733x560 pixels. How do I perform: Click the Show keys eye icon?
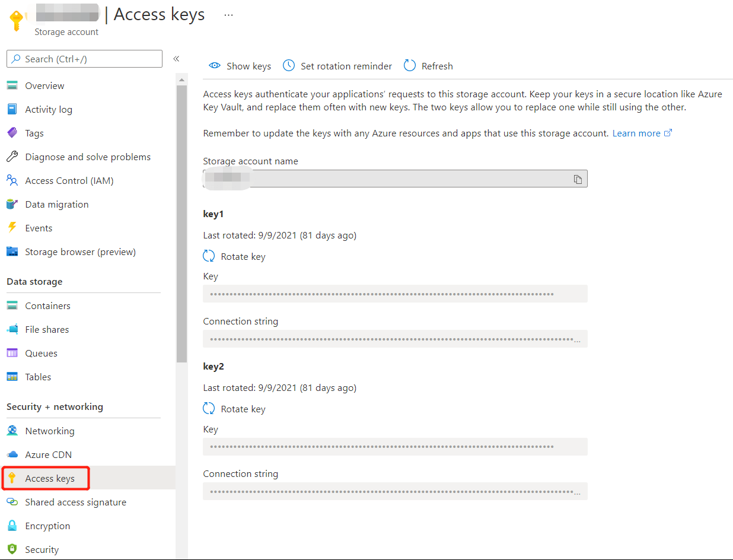[x=215, y=66]
